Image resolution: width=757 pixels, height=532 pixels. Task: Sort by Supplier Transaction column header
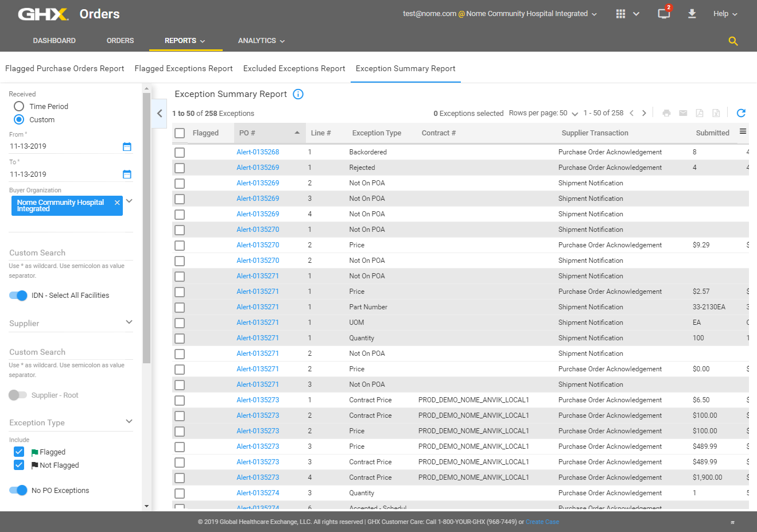(x=595, y=133)
